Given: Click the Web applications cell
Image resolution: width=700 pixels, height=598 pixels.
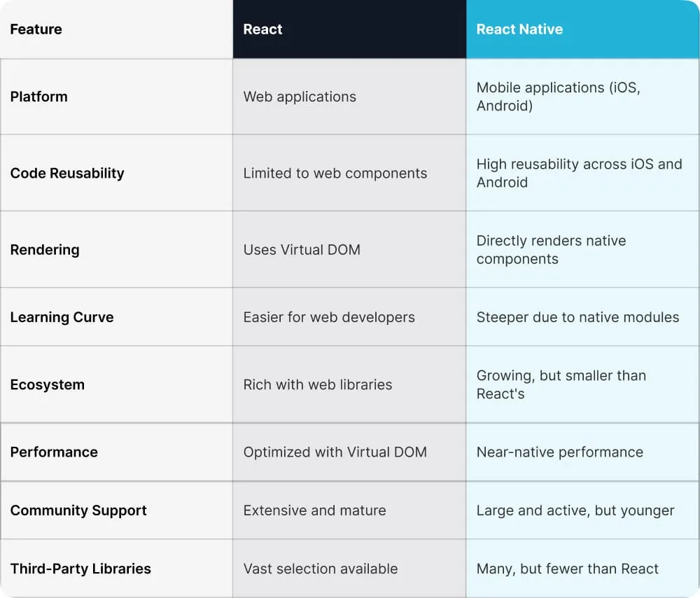Looking at the screenshot, I should click(x=300, y=97).
